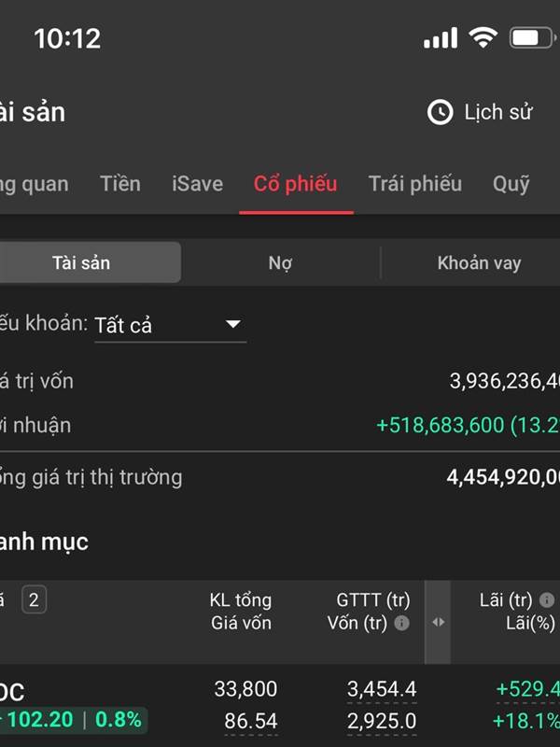Switch to the Nợ segment
The image size is (560, 747).
coord(281,262)
